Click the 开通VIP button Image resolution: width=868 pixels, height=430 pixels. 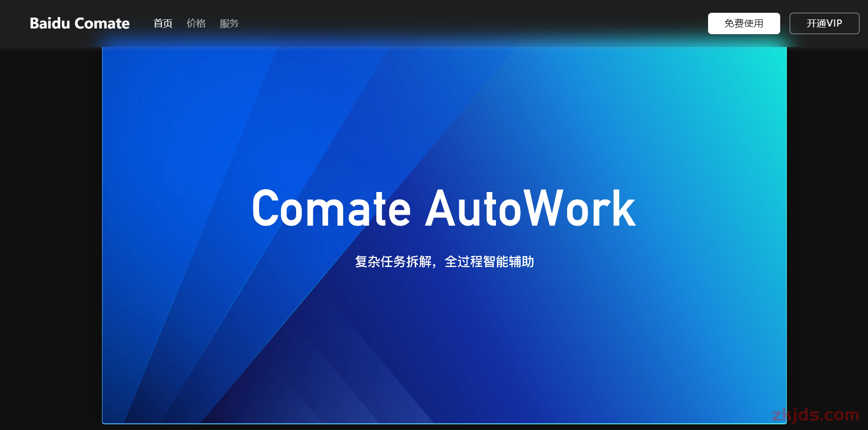(x=824, y=23)
